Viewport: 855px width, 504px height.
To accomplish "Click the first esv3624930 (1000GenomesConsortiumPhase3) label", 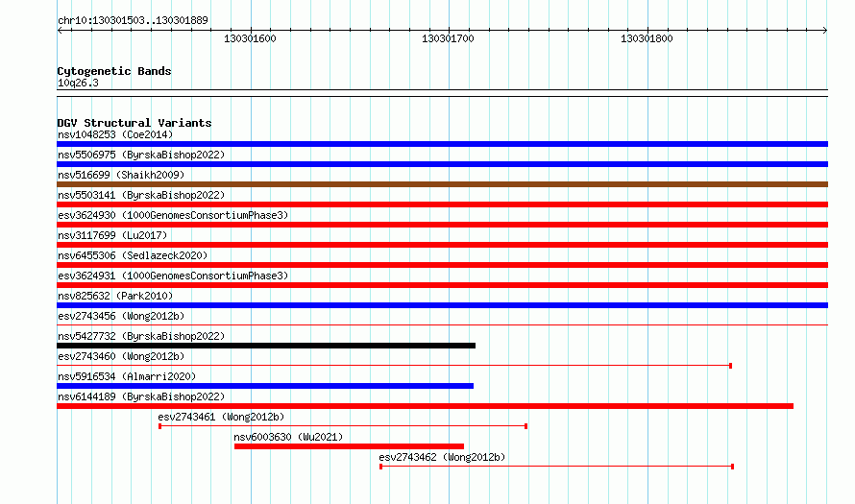I will 173,215.
